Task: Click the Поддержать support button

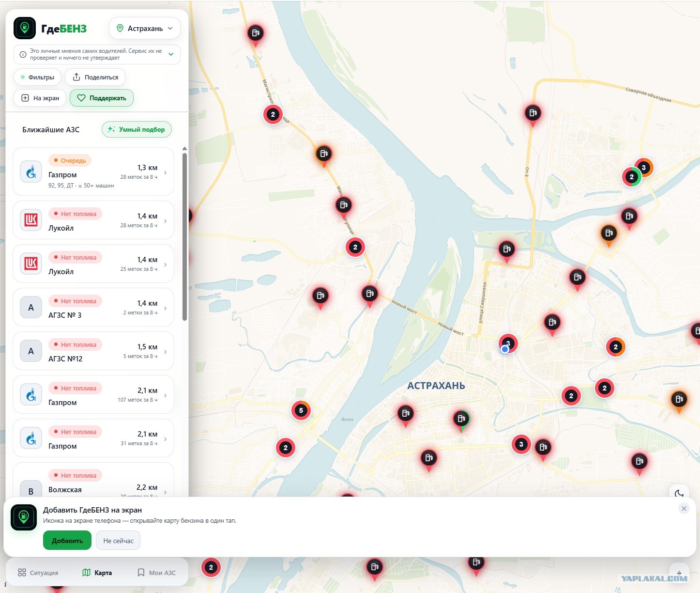Action: [102, 98]
